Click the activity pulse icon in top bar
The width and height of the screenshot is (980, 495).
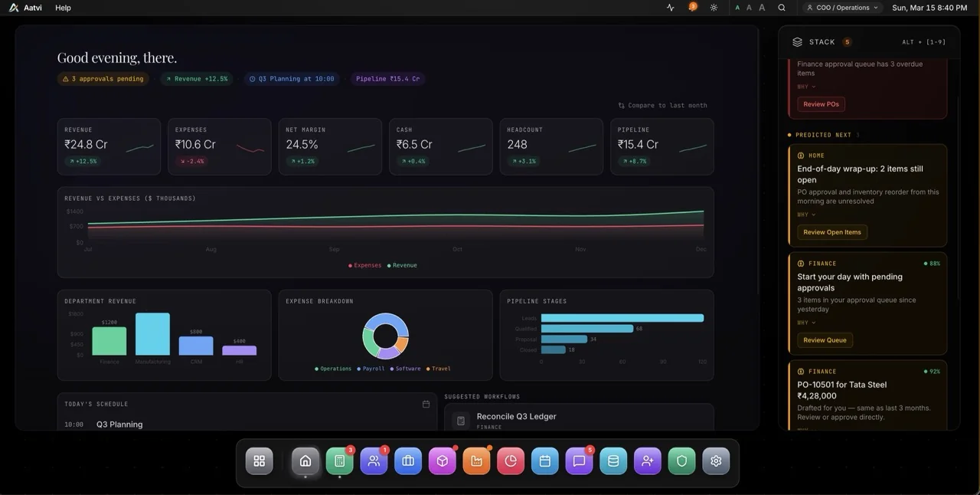(670, 7)
